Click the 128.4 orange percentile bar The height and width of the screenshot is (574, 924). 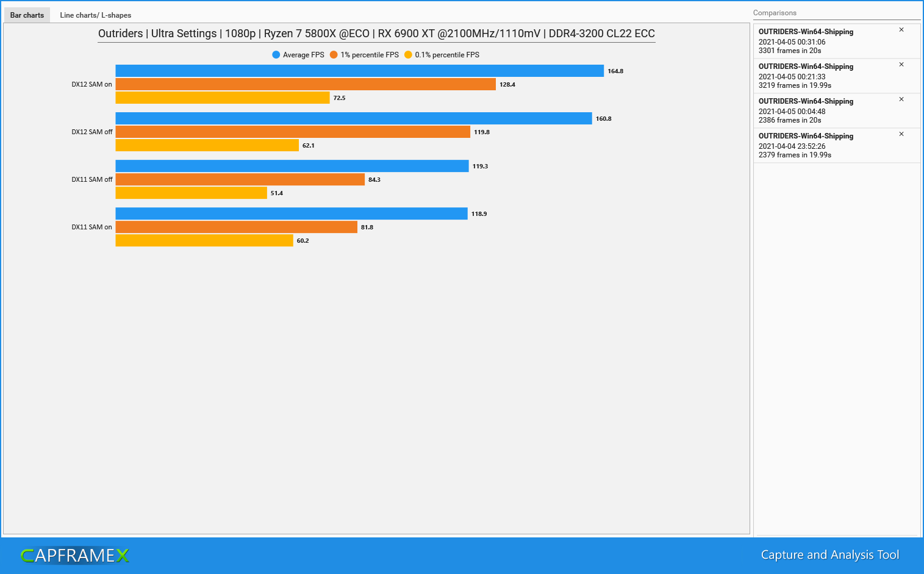click(306, 85)
